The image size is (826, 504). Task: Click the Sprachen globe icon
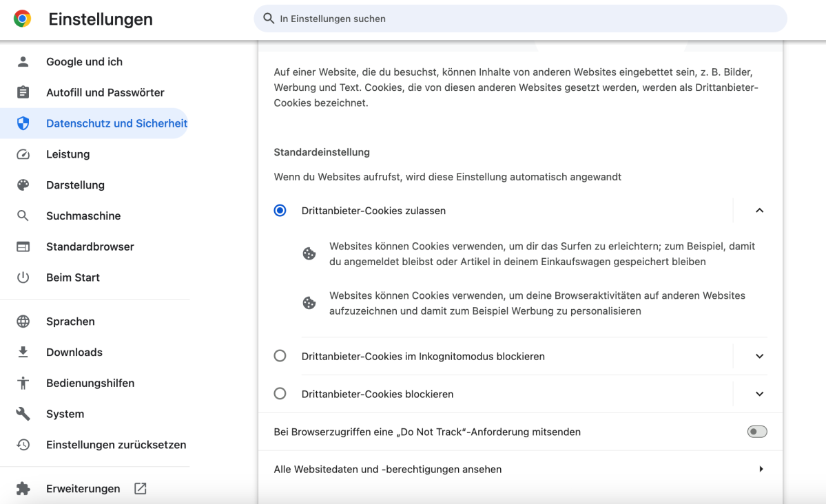[23, 322]
